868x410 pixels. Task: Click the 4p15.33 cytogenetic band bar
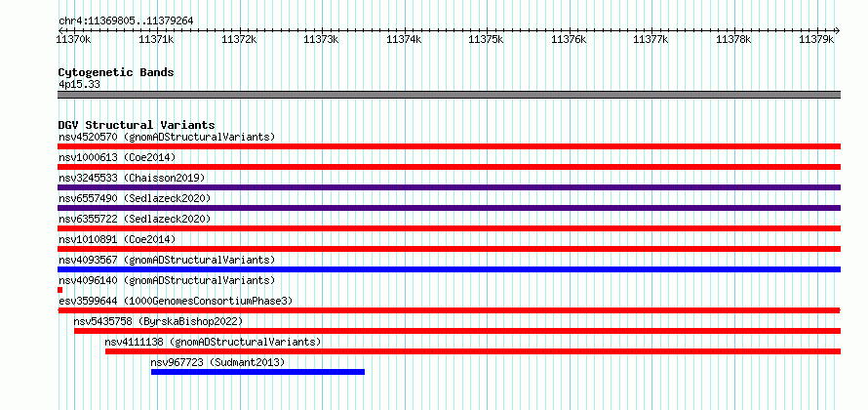click(449, 95)
